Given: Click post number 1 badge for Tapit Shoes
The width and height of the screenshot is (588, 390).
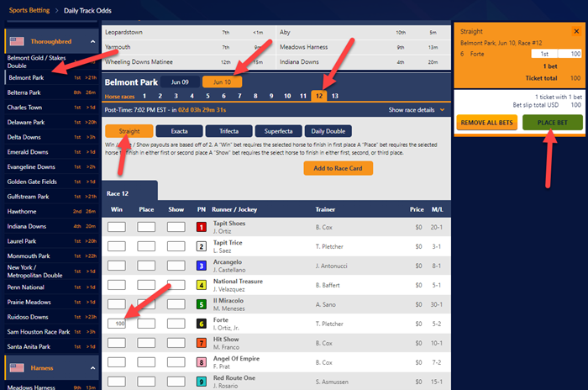Looking at the screenshot, I should pos(202,227).
